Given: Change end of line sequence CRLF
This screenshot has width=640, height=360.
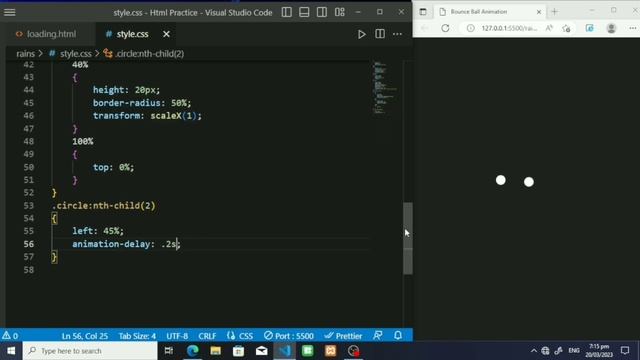Looking at the screenshot, I should (207, 336).
